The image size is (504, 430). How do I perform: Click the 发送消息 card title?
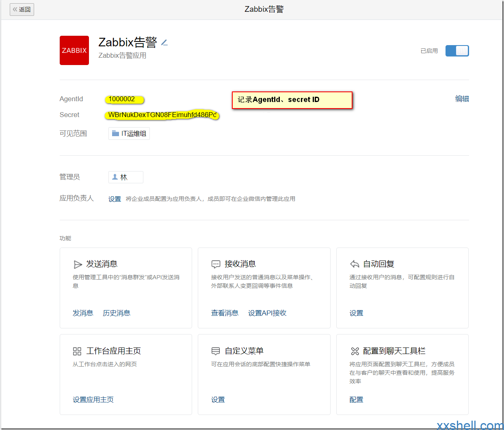[102, 264]
